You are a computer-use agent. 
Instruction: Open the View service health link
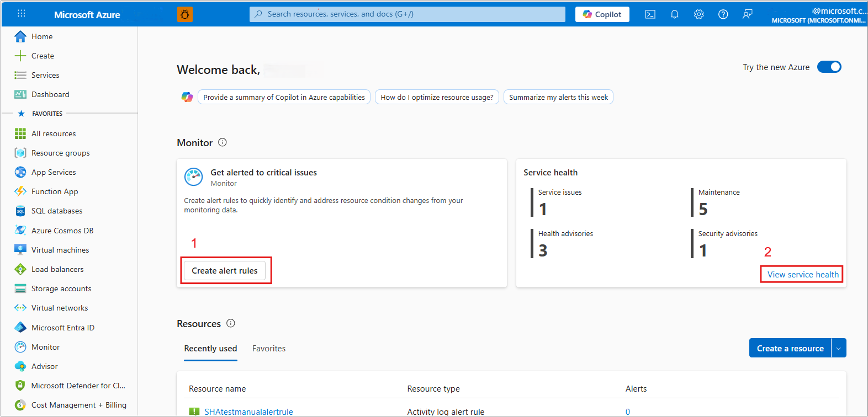803,275
